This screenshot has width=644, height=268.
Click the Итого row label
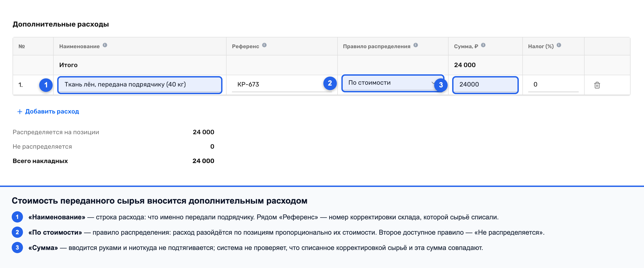[x=68, y=65]
